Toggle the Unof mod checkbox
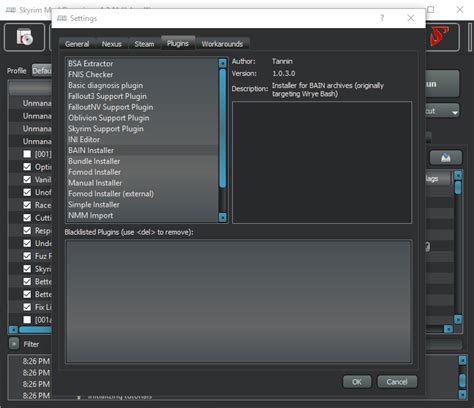This screenshot has height=408, width=474. (27, 192)
